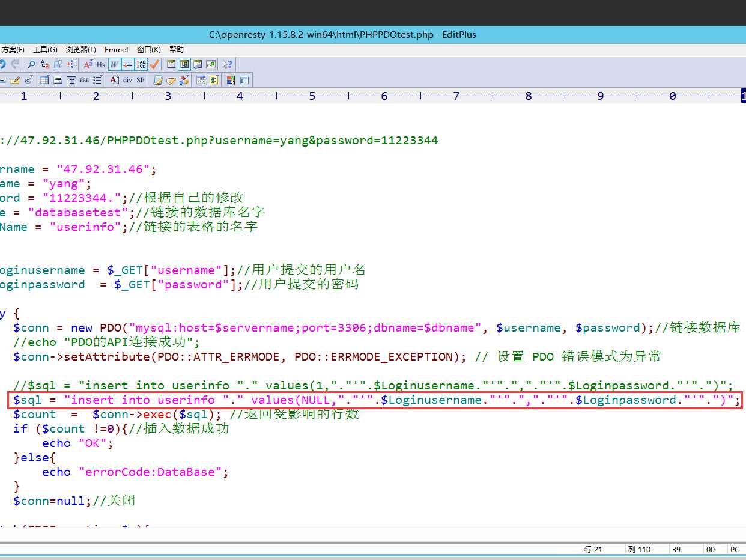746x560 pixels.
Task: Click the new PDO connection line
Action: coord(377,328)
